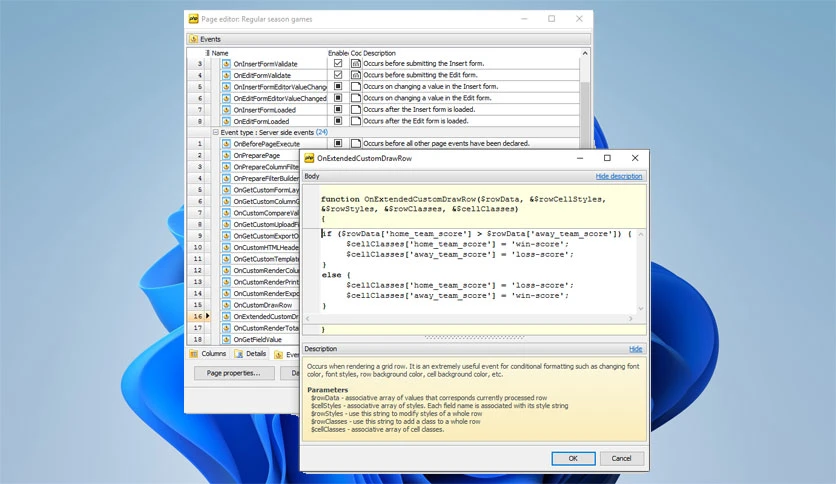Click the OnBeforePageExecute event icon

coord(226,144)
